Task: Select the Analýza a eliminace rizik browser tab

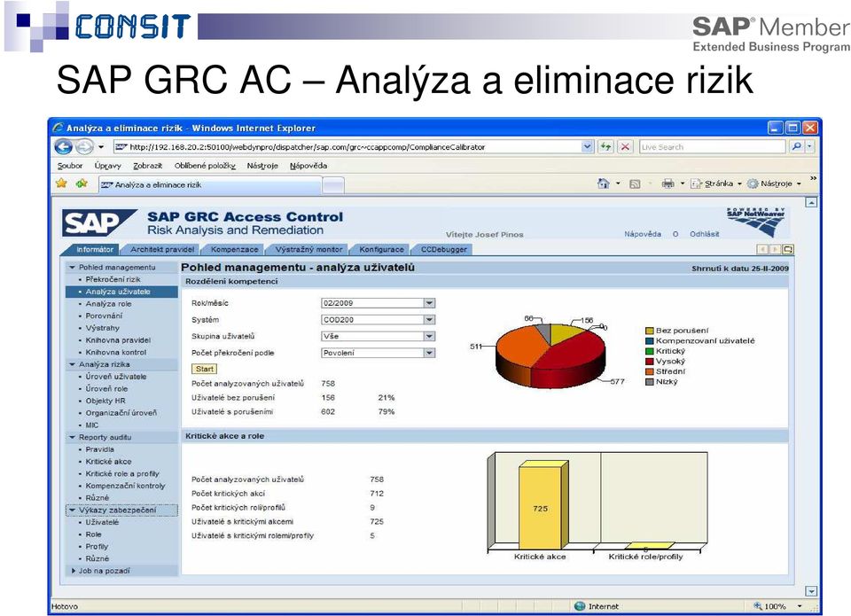Action: click(211, 184)
